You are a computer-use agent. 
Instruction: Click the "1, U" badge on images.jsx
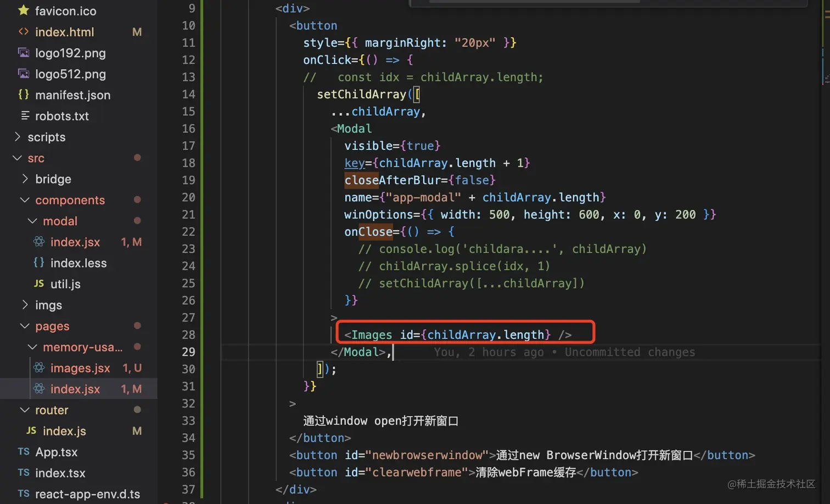(x=132, y=368)
